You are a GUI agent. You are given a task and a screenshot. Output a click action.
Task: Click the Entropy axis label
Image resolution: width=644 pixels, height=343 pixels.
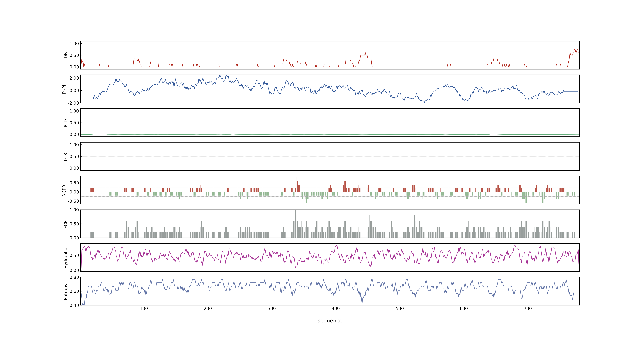coord(66,292)
